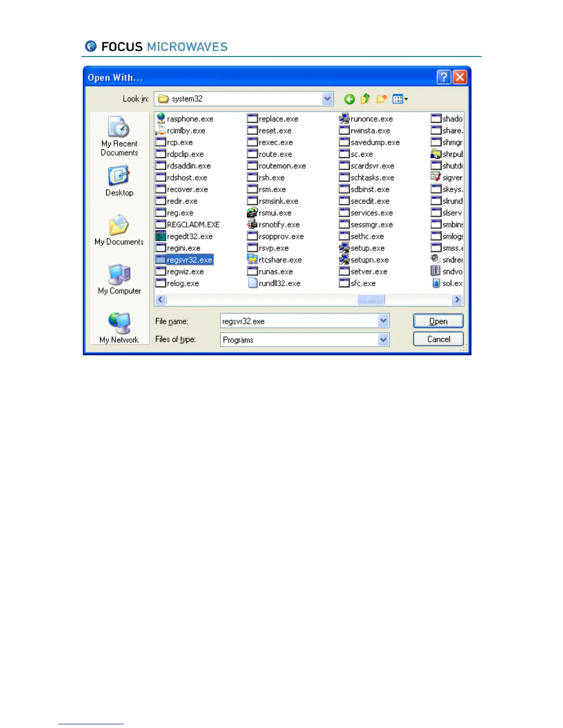Viewport: 563px width, 728px height.
Task: Close the Open With dialog
Action: [460, 77]
